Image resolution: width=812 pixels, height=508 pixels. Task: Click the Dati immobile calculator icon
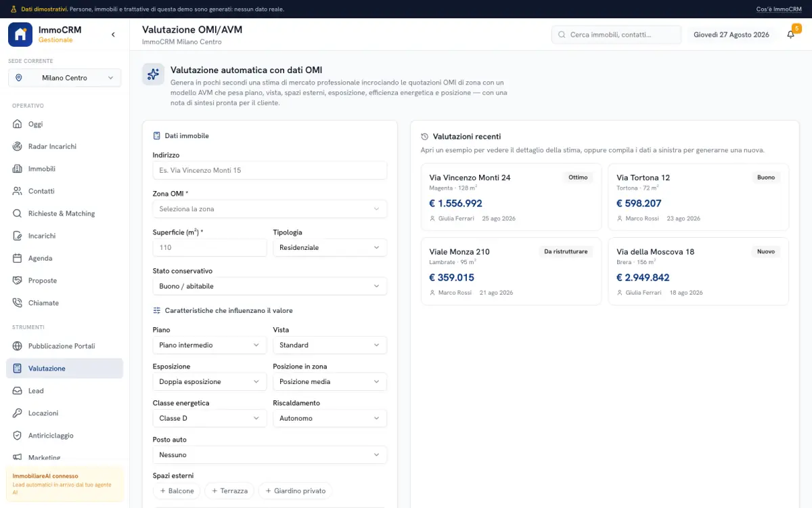(157, 135)
